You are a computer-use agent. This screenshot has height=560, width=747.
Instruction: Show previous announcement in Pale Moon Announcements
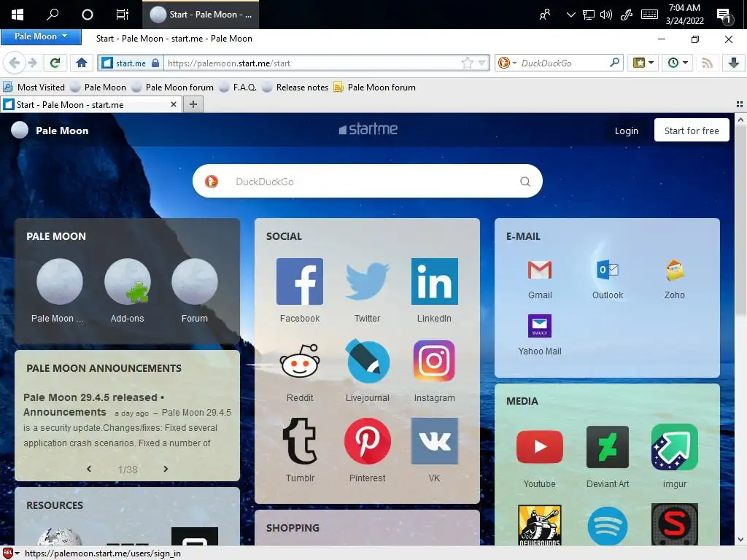89,469
